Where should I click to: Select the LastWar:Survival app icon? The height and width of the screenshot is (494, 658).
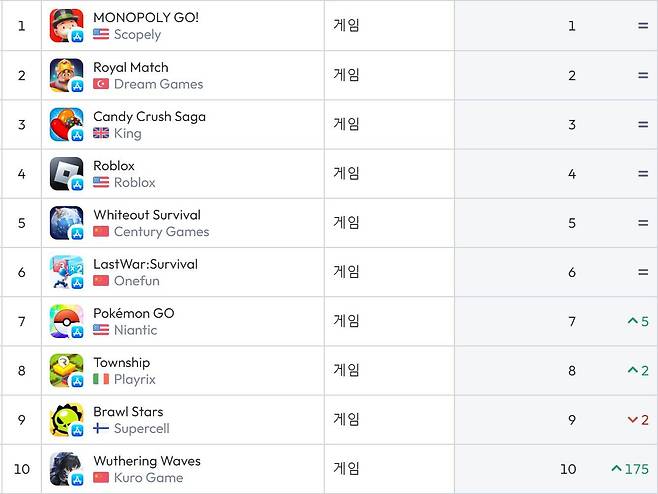(x=66, y=272)
